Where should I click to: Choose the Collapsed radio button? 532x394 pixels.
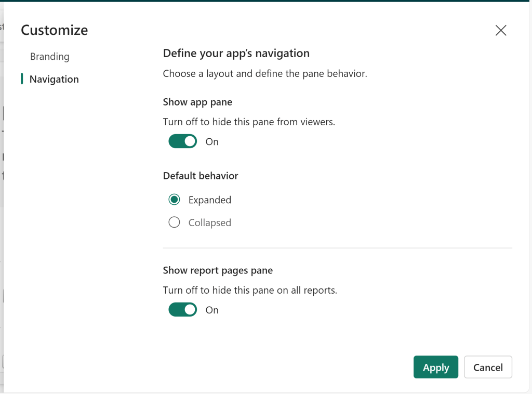tap(175, 222)
